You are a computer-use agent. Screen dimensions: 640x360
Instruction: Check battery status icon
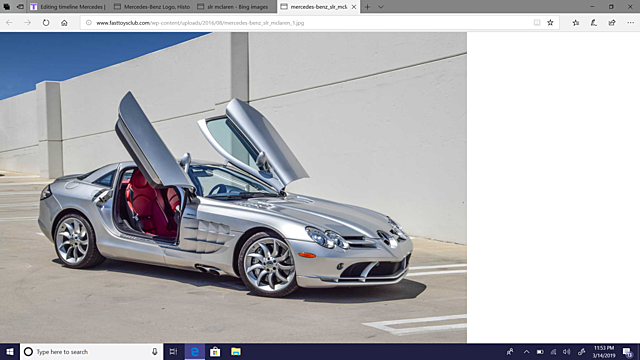(x=540, y=351)
